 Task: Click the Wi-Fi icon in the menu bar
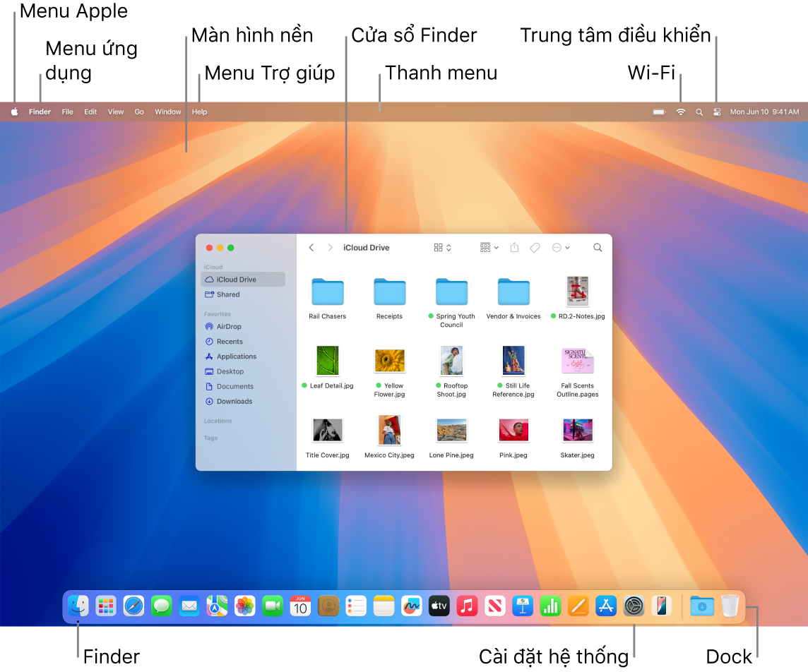pos(680,111)
